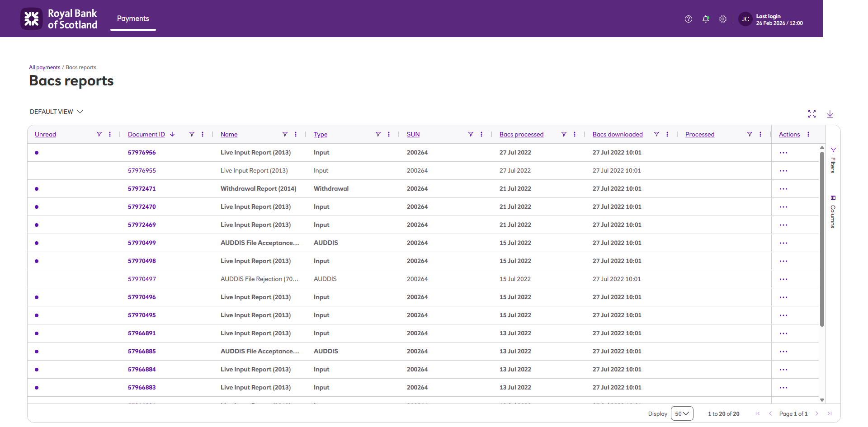
Task: Download the Bacs reports table
Action: point(830,114)
